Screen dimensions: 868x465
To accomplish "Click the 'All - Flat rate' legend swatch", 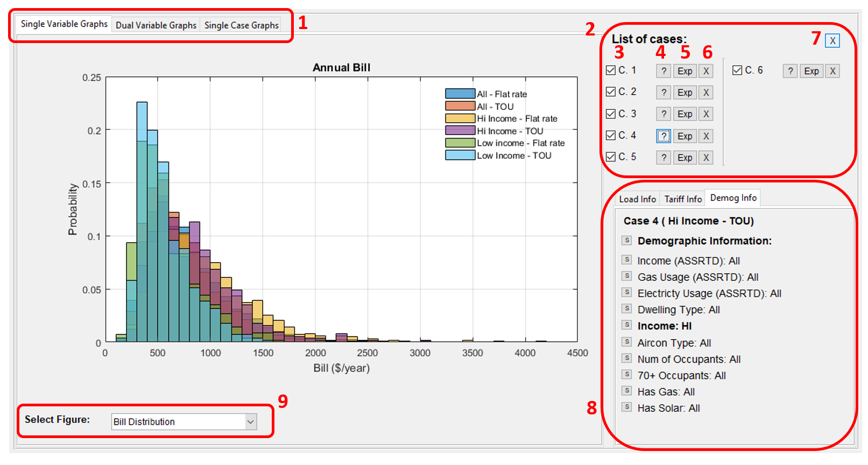I will tap(460, 94).
